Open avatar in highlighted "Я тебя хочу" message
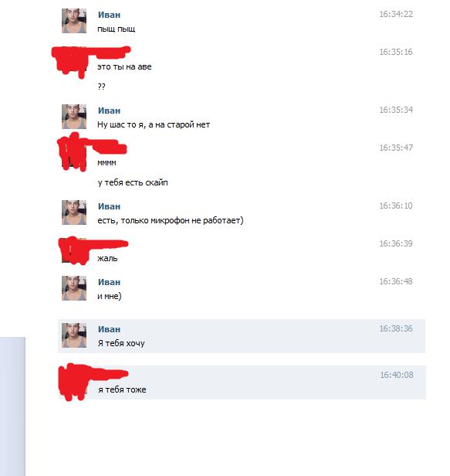Screen dimensions: 450x476 (x=74, y=335)
